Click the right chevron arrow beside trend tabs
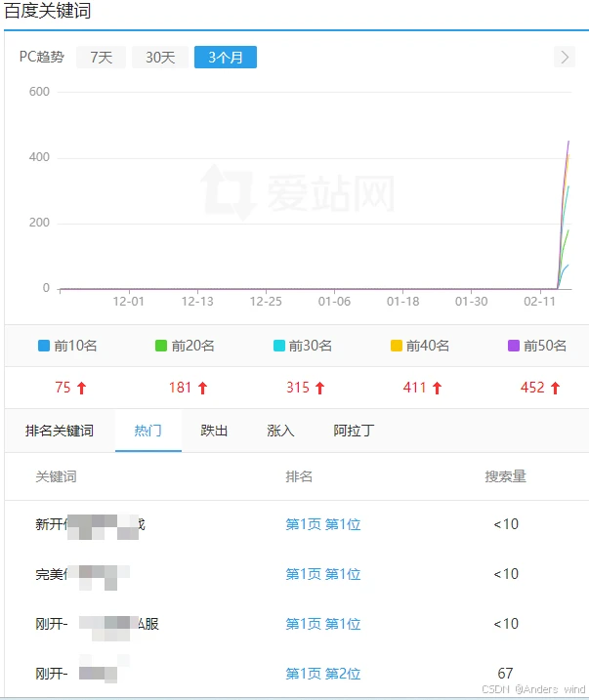This screenshot has height=700, width=589. (x=564, y=57)
